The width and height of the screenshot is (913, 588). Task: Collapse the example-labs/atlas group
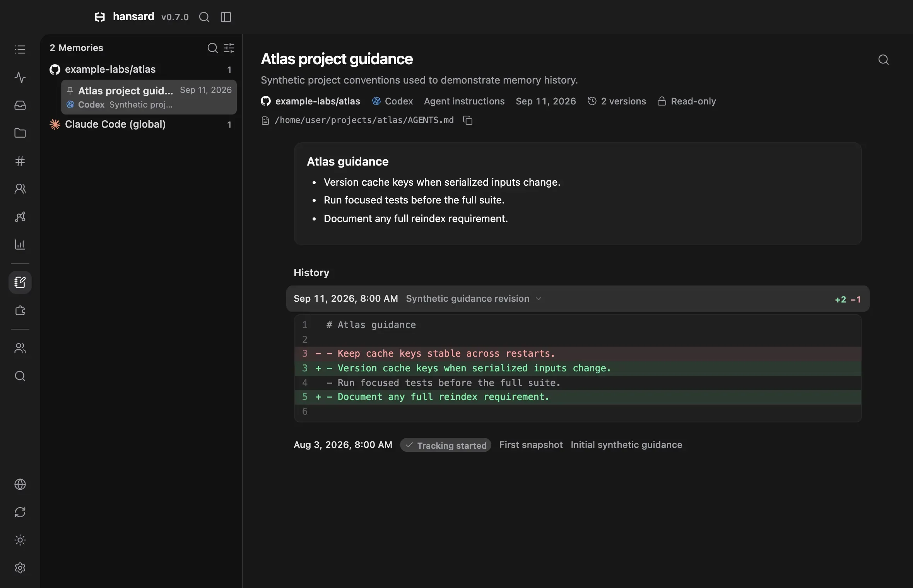pos(141,70)
